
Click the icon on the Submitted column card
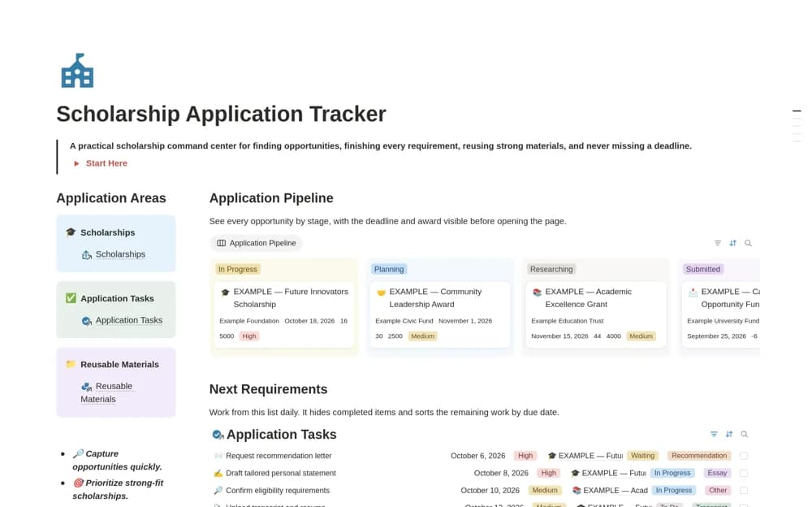[x=693, y=292]
